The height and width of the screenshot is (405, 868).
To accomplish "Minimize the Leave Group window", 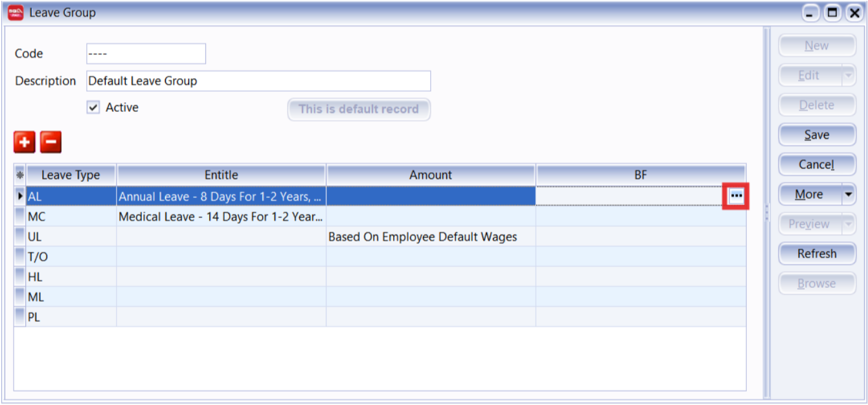I will tap(812, 13).
